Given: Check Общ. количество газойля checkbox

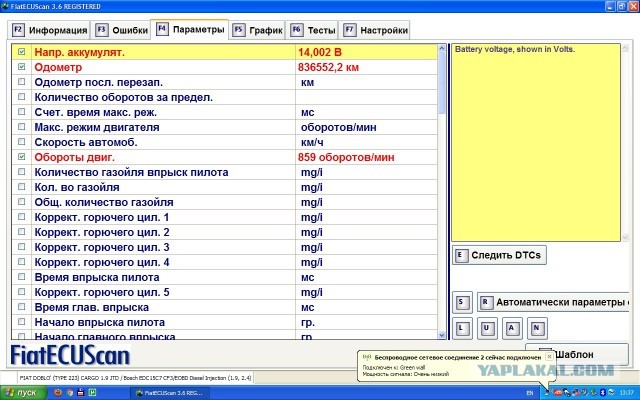Looking at the screenshot, I should (x=22, y=202).
